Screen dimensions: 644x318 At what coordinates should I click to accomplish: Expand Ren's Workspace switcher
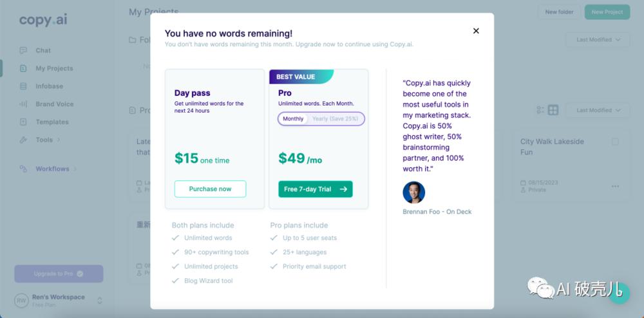tap(100, 300)
